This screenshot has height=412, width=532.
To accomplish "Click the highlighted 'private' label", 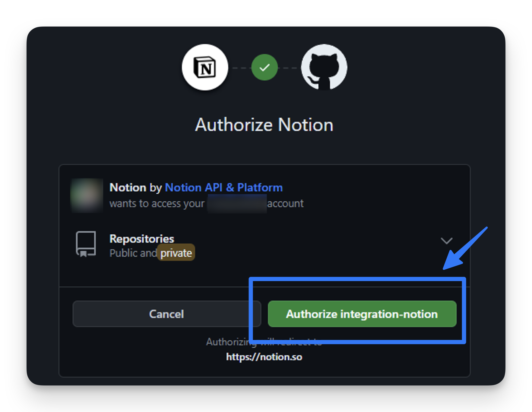I will pyautogui.click(x=176, y=253).
